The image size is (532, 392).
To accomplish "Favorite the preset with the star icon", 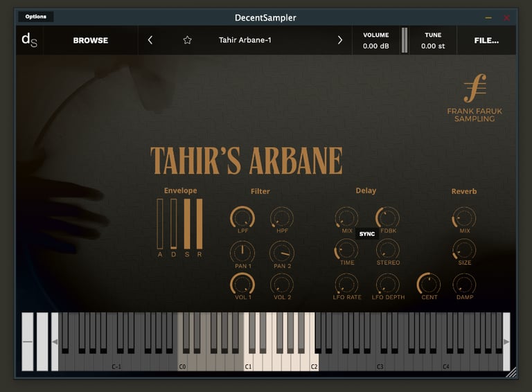I will pos(187,40).
